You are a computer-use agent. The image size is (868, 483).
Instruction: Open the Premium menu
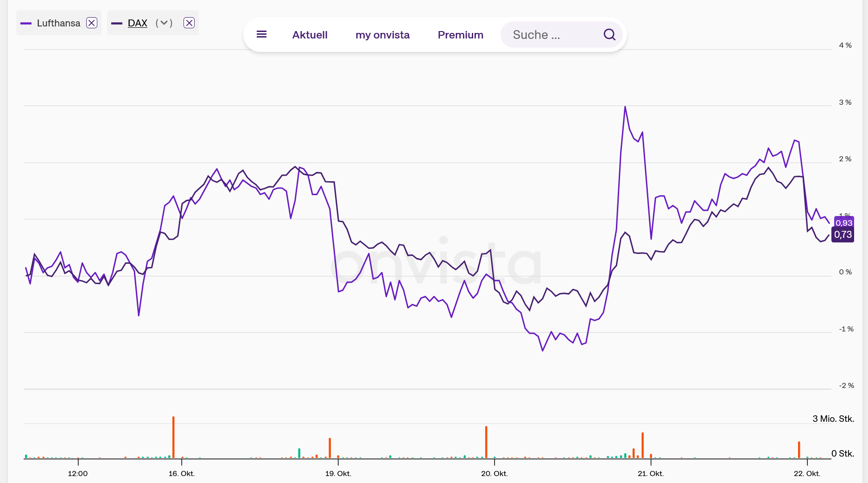pos(461,35)
